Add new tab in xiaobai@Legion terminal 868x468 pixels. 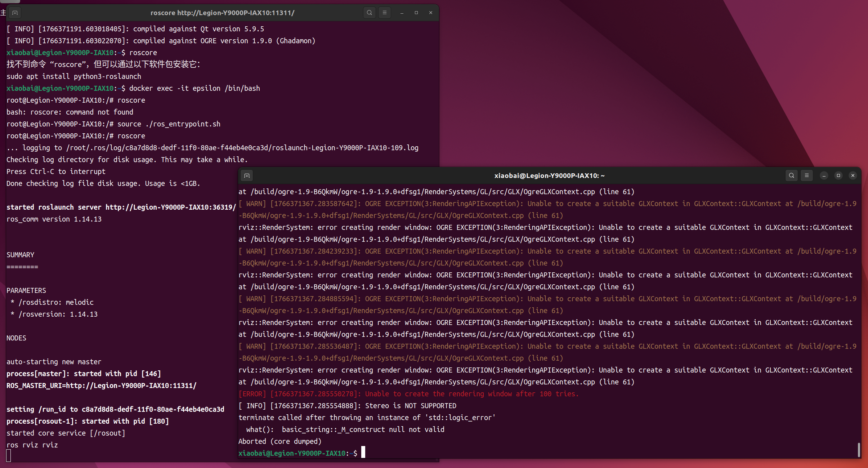point(247,175)
